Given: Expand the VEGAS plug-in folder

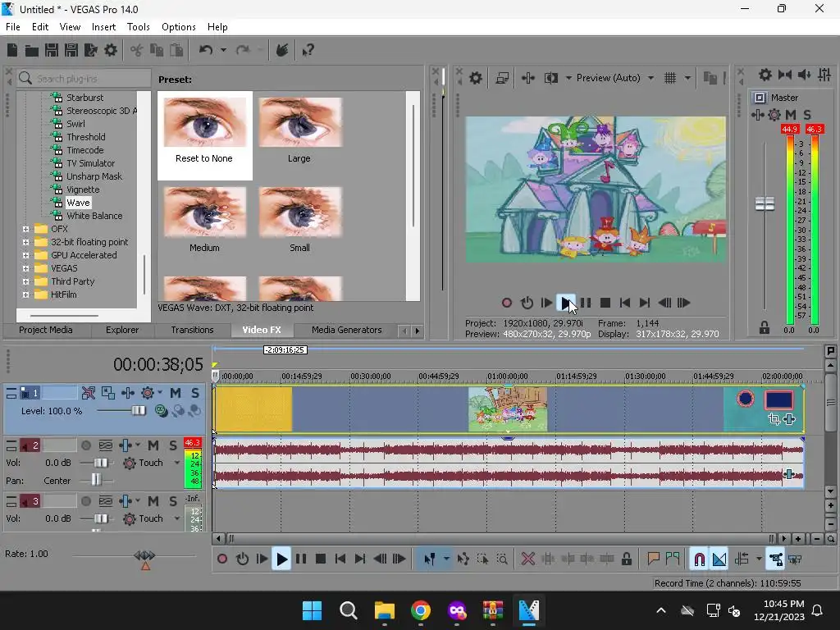Looking at the screenshot, I should pos(25,268).
